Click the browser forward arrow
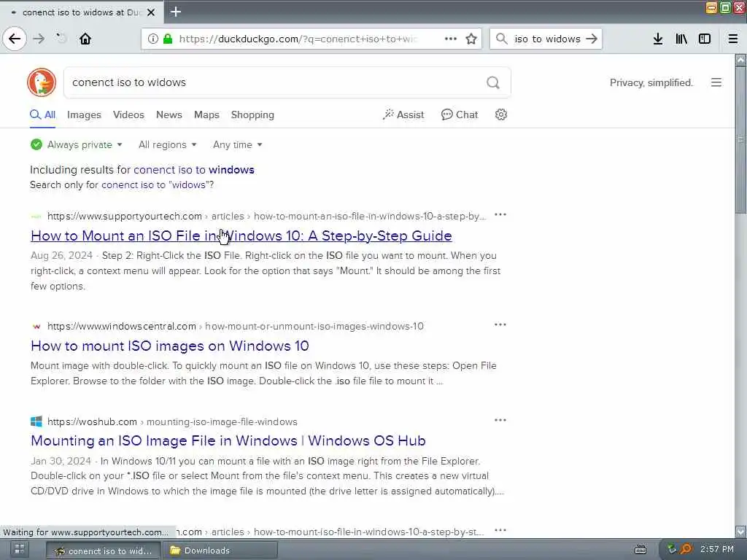The width and height of the screenshot is (747, 560). coord(39,39)
